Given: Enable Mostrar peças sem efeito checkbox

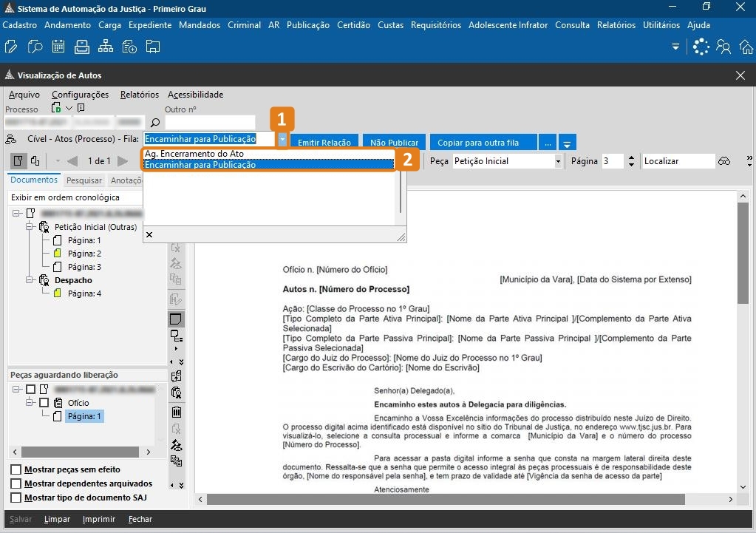Looking at the screenshot, I should [16, 469].
